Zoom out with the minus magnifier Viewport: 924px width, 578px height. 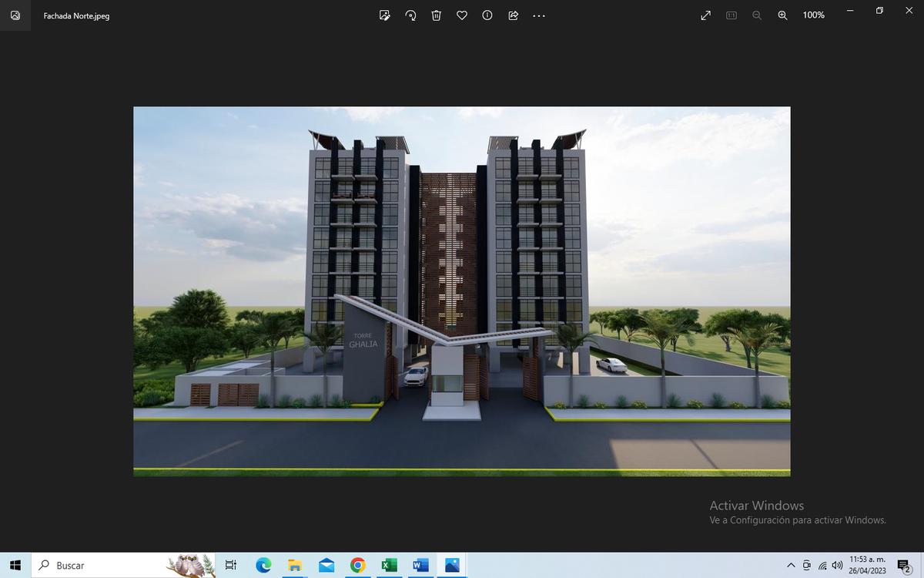click(x=757, y=15)
